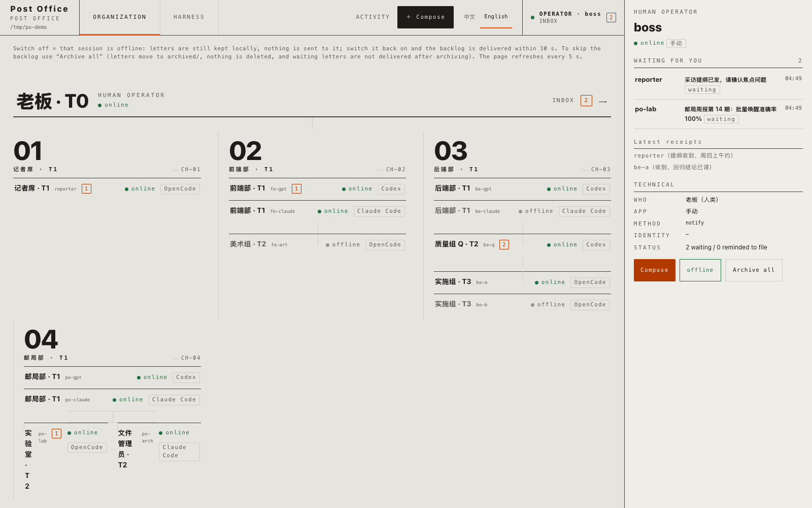
Task: Toggle be-b offline status
Action: 548,305
